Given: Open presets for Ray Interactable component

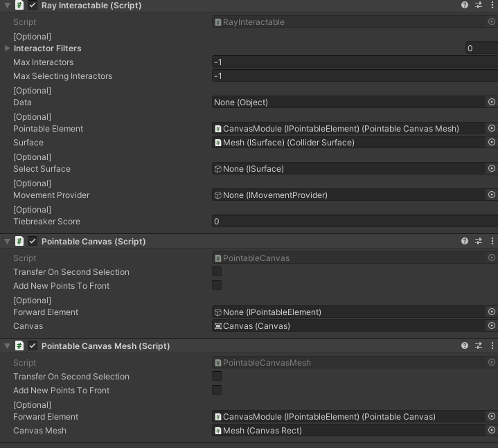Looking at the screenshot, I should coord(479,5).
